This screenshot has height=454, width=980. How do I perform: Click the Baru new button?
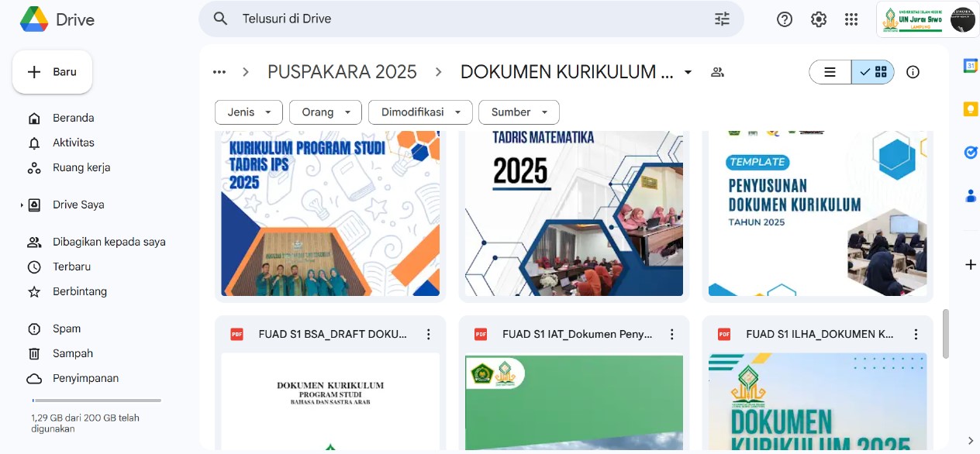(52, 72)
